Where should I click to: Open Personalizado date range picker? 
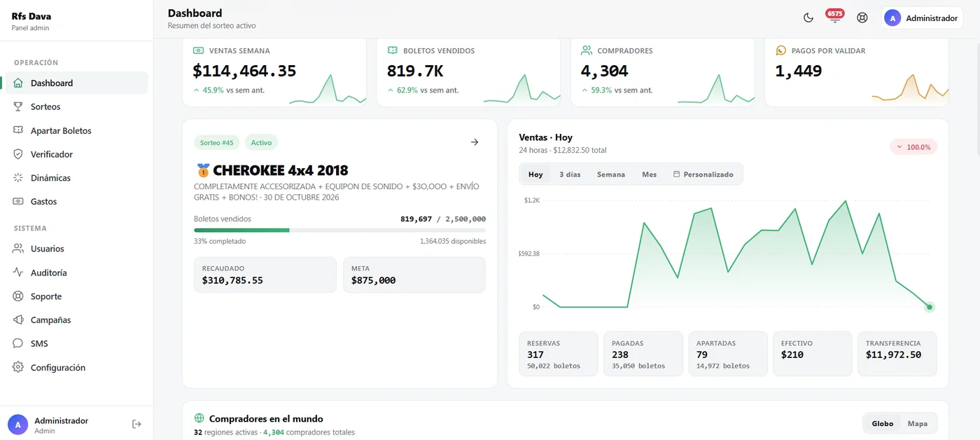coord(703,174)
